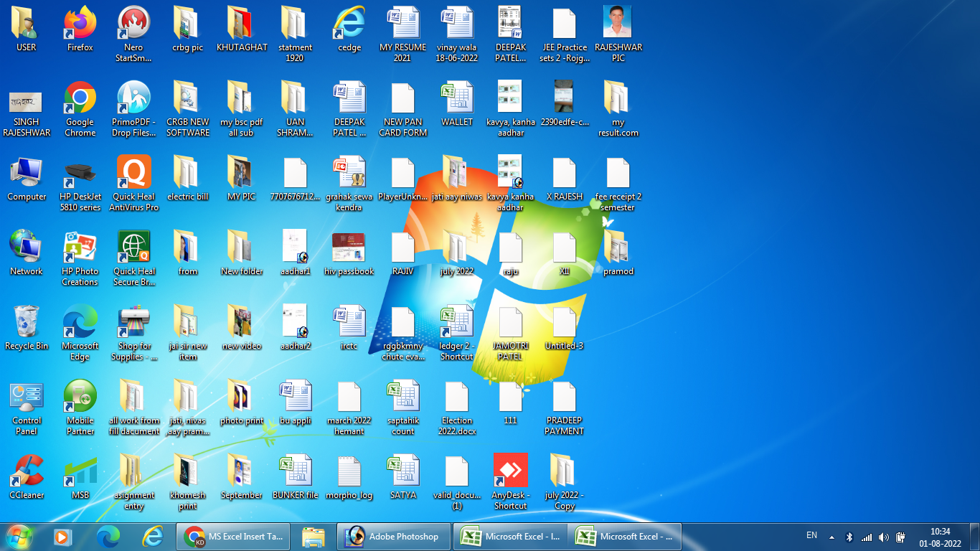This screenshot has height=551, width=980.
Task: Open Windows Explorer from taskbar
Action: coord(314,536)
